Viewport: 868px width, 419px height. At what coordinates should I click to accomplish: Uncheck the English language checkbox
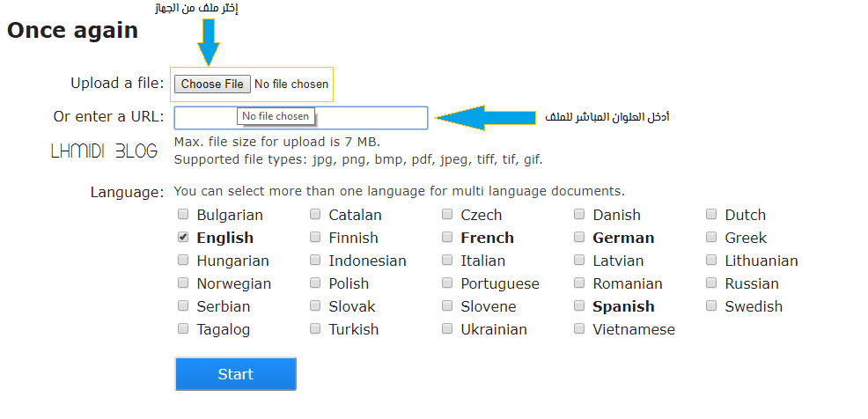click(x=183, y=237)
